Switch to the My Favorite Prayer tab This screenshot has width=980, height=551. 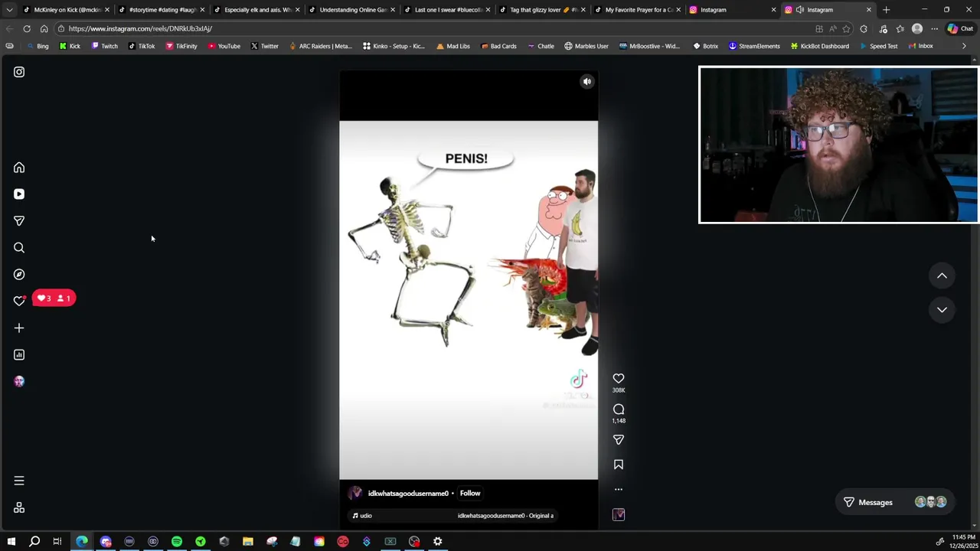point(637,10)
